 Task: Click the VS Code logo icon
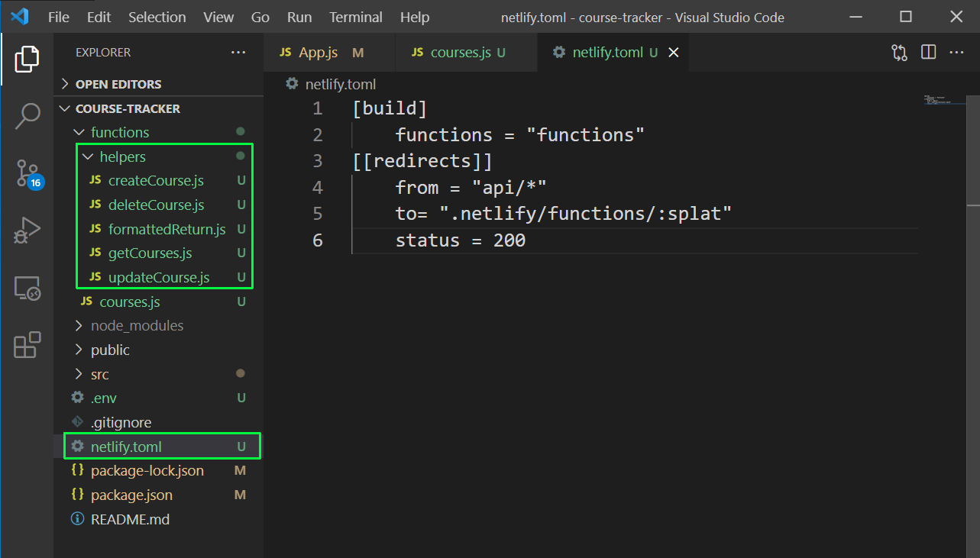click(19, 17)
